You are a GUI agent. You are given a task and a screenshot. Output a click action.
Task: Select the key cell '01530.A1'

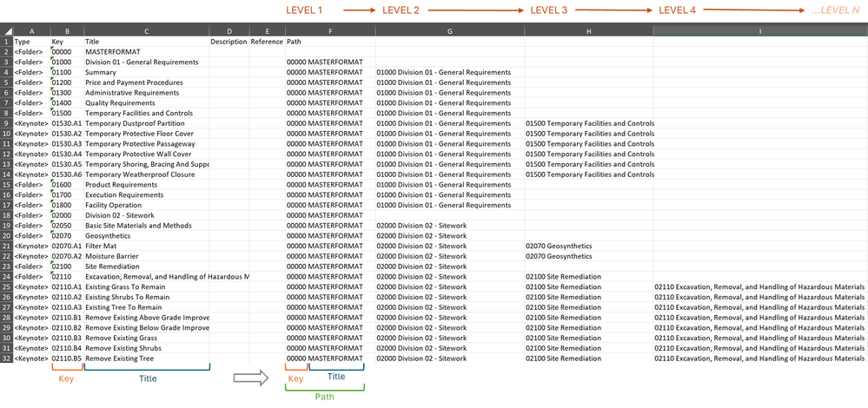pos(67,123)
